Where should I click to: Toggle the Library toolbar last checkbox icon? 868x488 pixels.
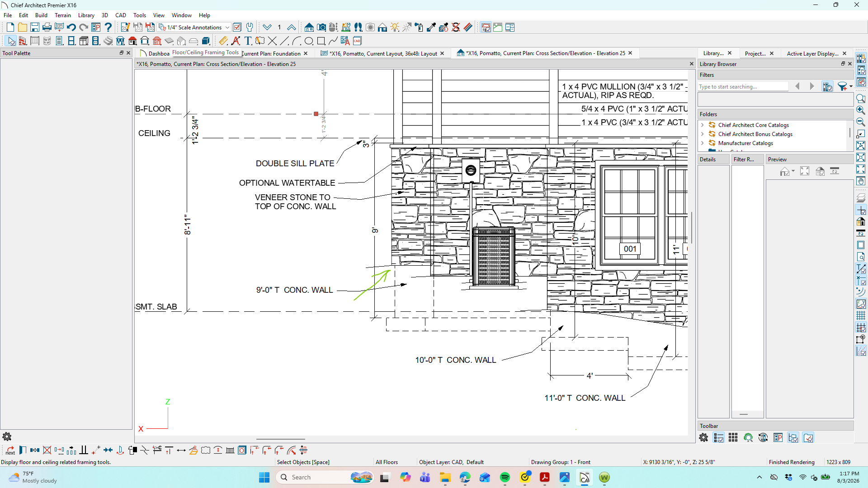(808, 437)
